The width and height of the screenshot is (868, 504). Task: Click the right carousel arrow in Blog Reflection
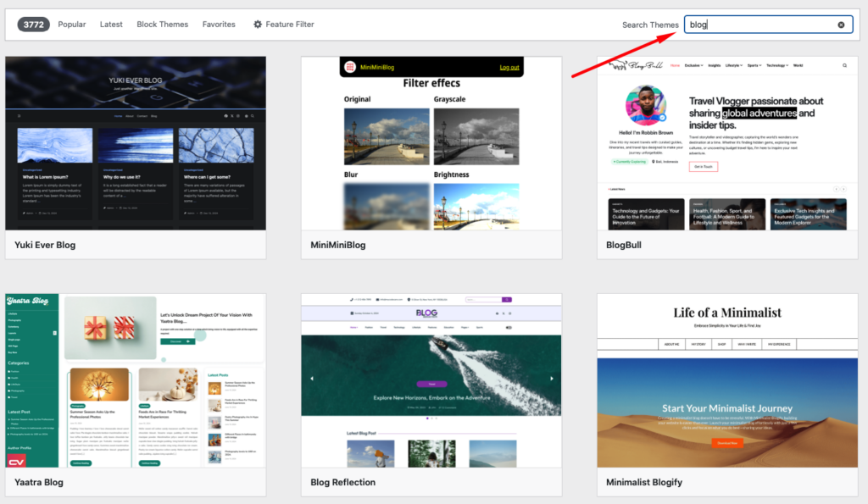pos(552,379)
